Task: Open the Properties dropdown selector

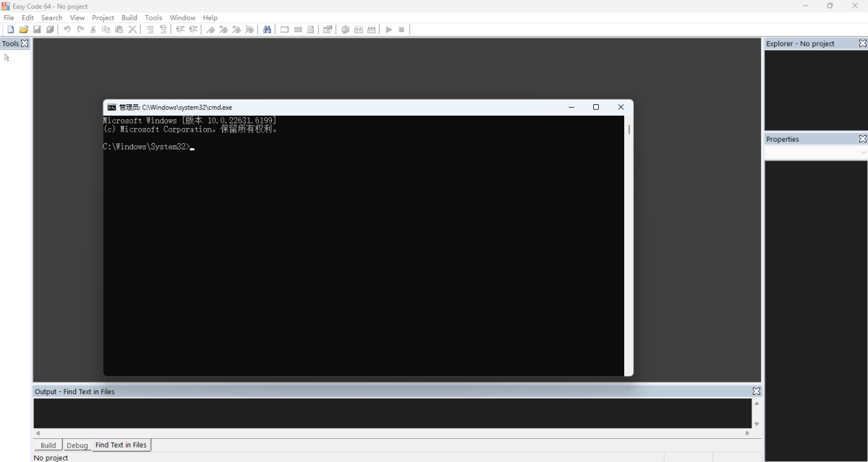Action: [x=862, y=153]
